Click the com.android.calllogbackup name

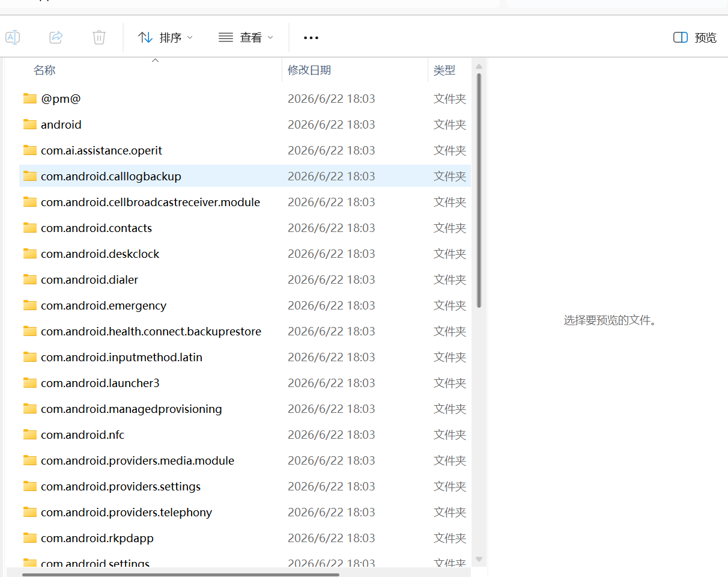coord(111,176)
